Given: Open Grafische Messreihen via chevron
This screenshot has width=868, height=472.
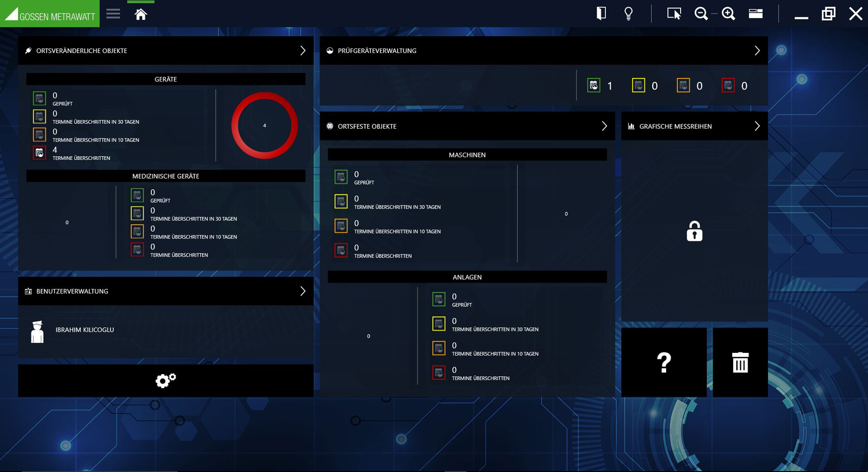Looking at the screenshot, I should pos(757,126).
